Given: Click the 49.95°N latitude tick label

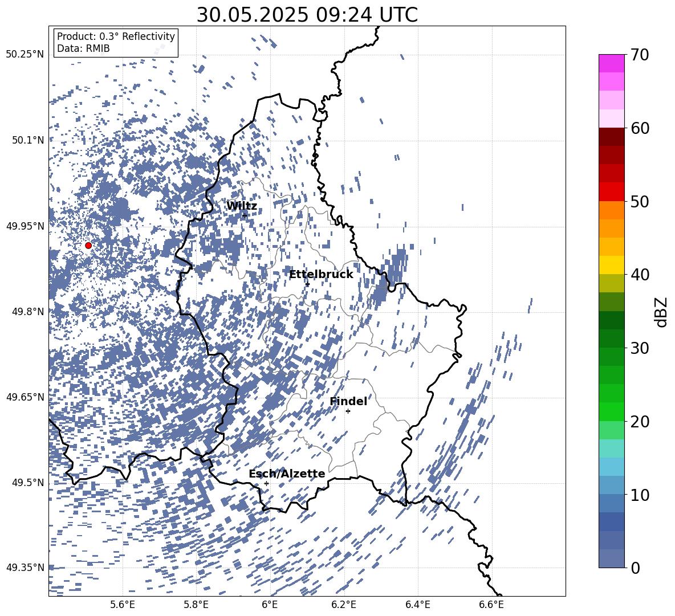Looking at the screenshot, I should click(25, 226).
